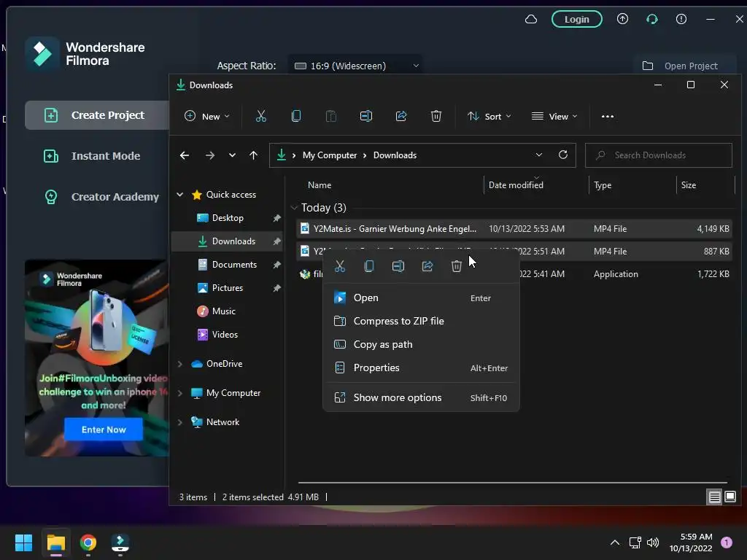747x560 pixels.
Task: Choose Properties in context menu
Action: pos(421,367)
